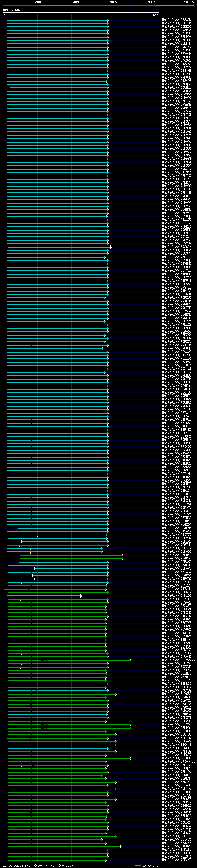Select the UniRef100_Q38JH8 hit label
197x868 pixels.
pos(177,71)
